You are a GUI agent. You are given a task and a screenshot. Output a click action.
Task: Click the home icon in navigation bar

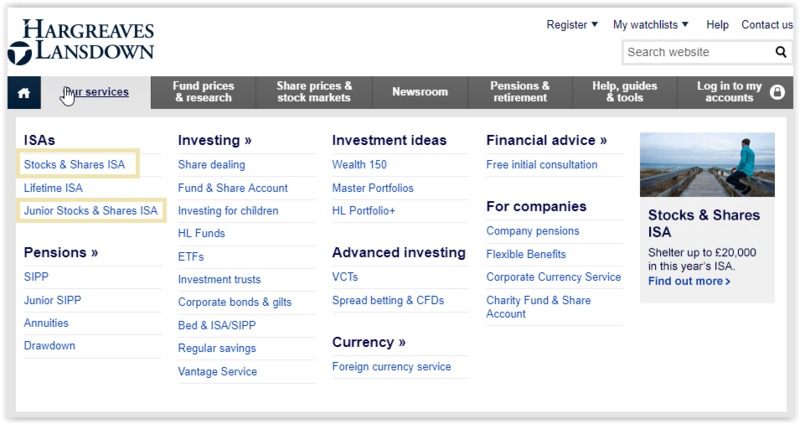23,93
